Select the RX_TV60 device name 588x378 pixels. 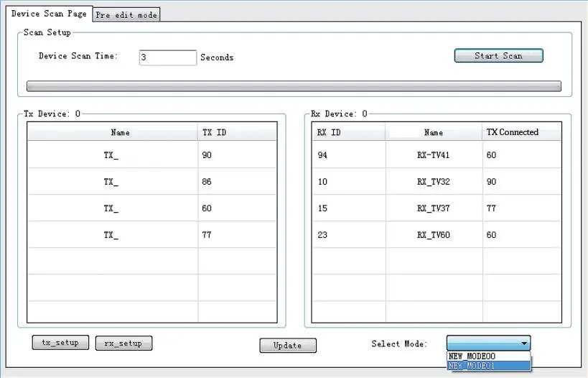pos(433,235)
